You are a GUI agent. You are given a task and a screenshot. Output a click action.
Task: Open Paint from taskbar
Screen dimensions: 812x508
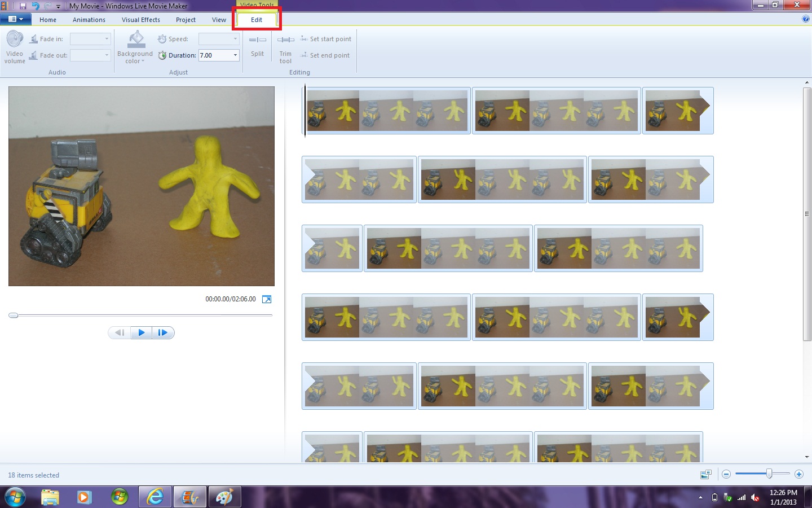tap(224, 497)
